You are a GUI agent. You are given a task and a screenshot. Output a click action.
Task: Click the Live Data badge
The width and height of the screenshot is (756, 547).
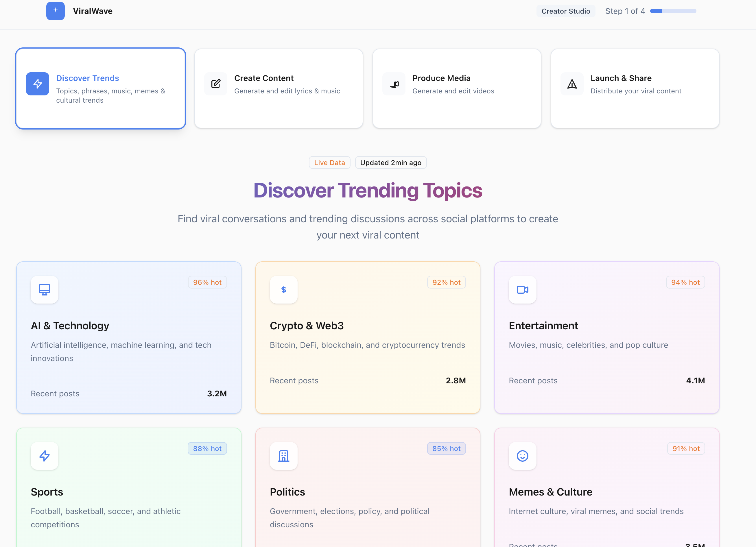pos(329,162)
